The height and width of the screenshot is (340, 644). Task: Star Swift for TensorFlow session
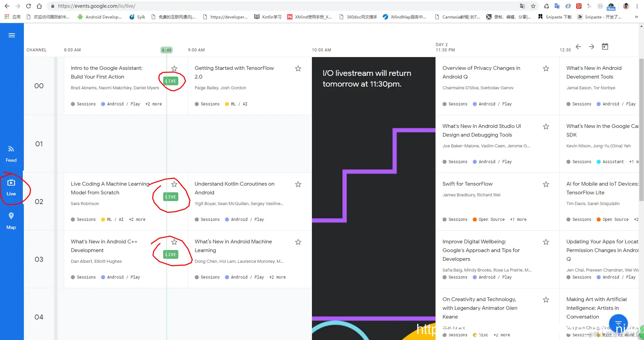[546, 184]
